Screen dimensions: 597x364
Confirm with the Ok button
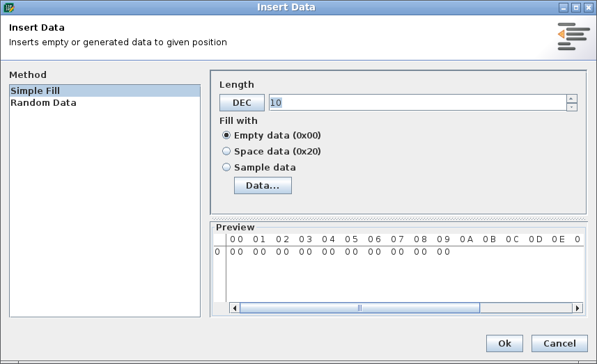coord(504,343)
